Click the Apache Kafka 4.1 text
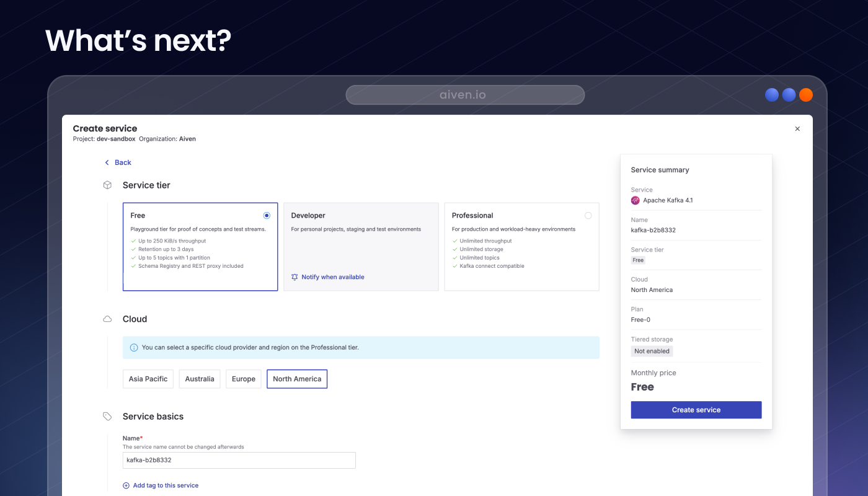868x496 pixels. click(x=668, y=200)
